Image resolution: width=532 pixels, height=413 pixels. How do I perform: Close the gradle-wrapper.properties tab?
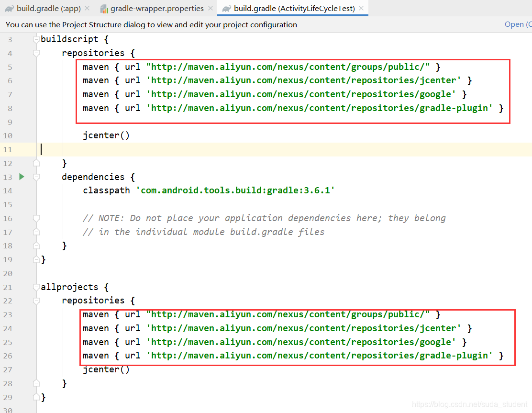coord(211,8)
